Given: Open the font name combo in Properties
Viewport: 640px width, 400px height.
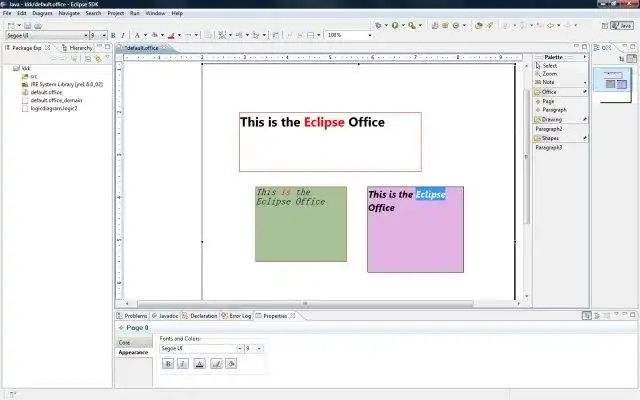Looking at the screenshot, I should point(202,349).
